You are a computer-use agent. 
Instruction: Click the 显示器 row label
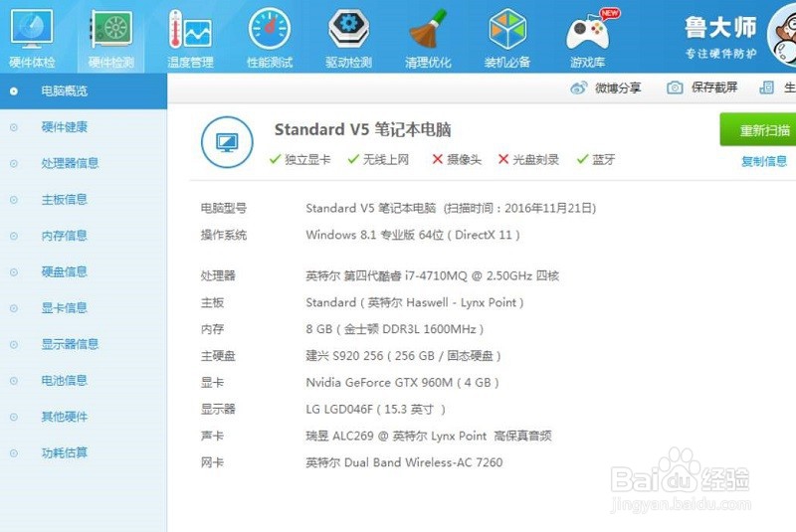(x=218, y=410)
